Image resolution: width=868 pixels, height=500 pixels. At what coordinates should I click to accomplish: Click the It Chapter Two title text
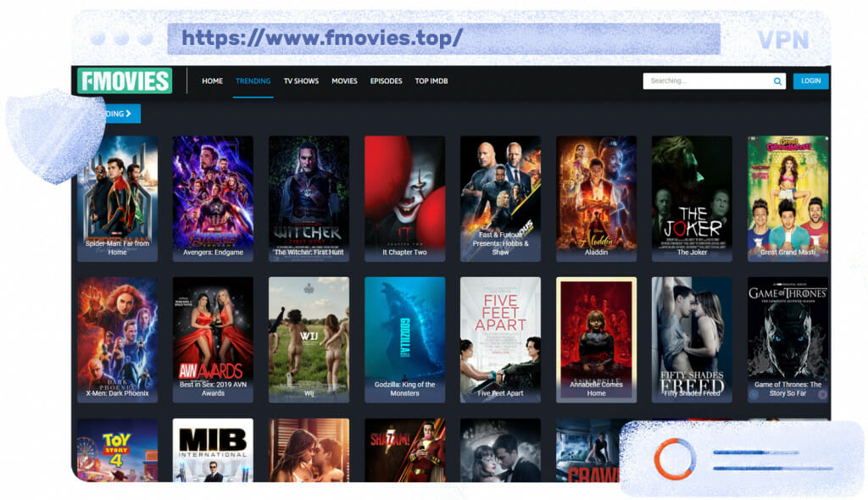point(404,252)
